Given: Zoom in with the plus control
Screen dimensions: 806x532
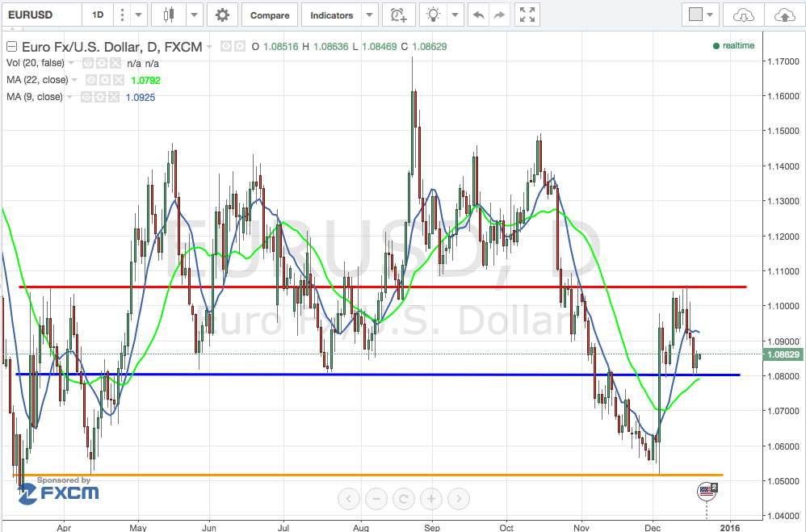Looking at the screenshot, I should pos(430,499).
